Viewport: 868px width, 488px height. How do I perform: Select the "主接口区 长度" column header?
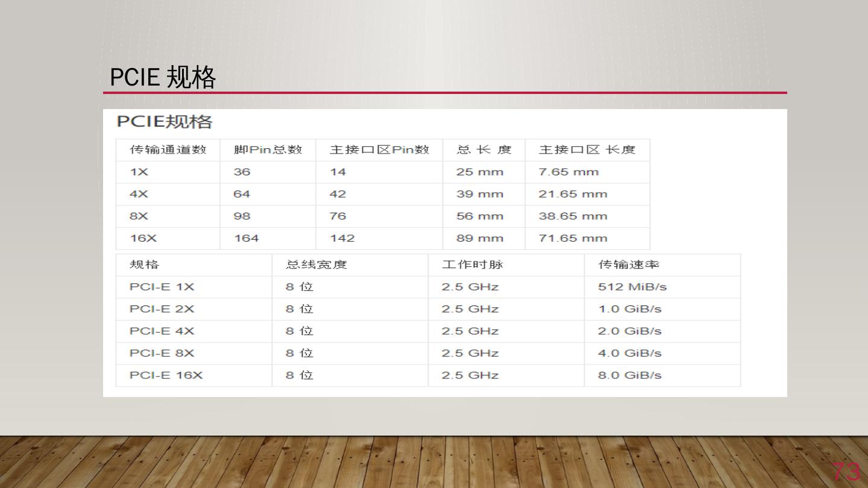587,149
